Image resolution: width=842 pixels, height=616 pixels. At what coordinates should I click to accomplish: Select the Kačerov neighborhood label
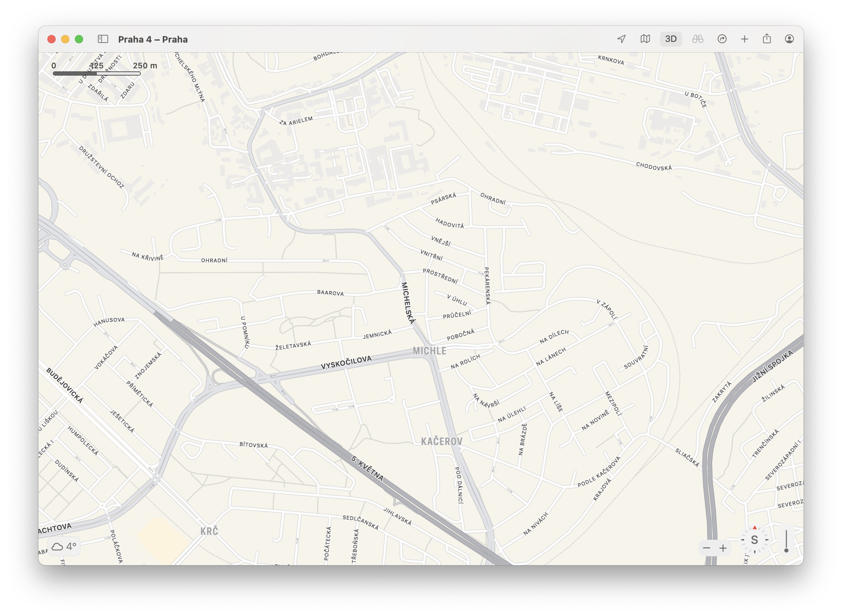click(x=442, y=442)
